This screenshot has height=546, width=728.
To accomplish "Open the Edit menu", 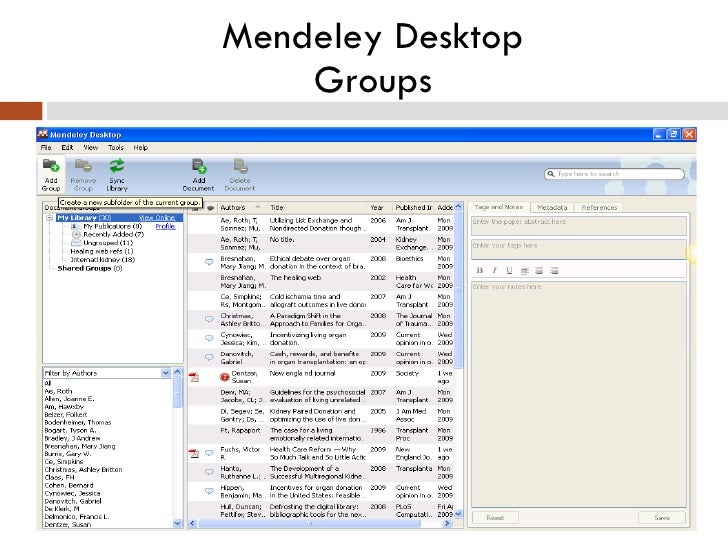I will [67, 147].
